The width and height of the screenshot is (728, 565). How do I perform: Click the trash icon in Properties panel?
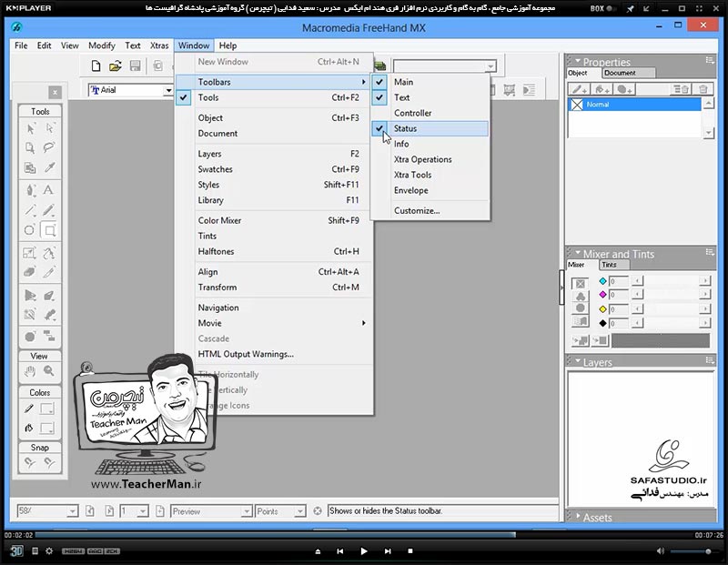(703, 89)
